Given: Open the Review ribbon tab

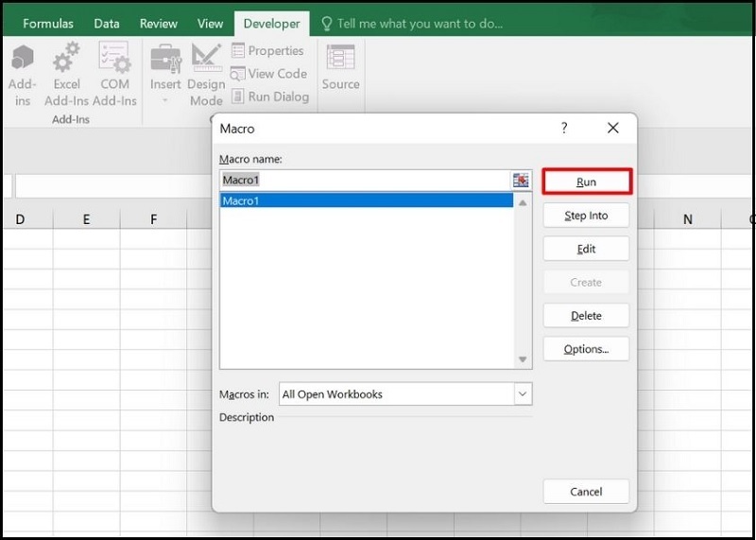Looking at the screenshot, I should [158, 24].
